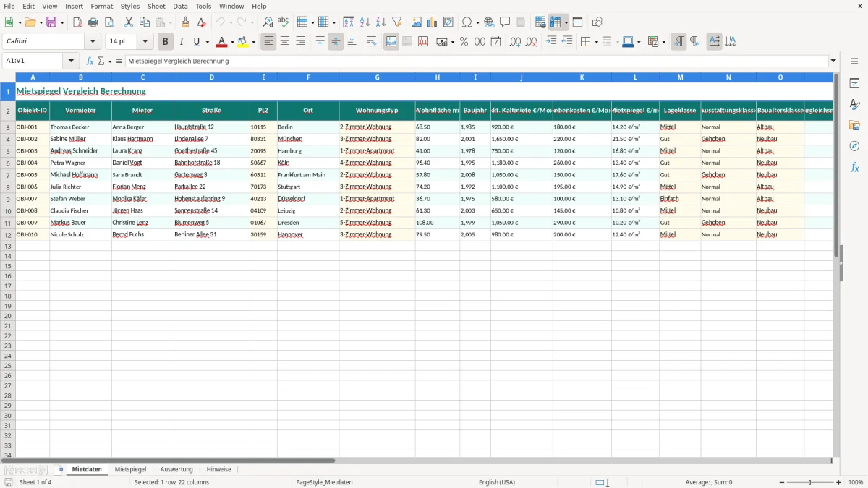Screen dimensions: 868x488
Task: Open Freeze Rows and Columns dropdown arrow
Action: click(566, 22)
